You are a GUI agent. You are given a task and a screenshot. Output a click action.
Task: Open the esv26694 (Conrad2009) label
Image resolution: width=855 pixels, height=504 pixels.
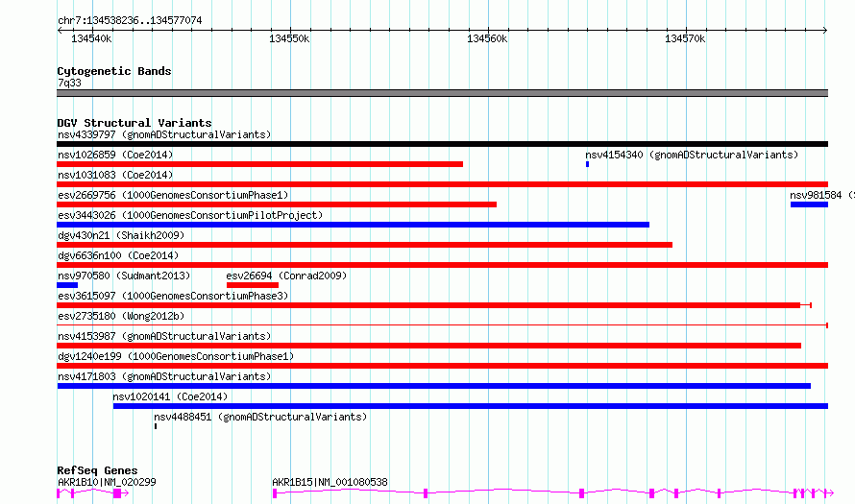[286, 276]
